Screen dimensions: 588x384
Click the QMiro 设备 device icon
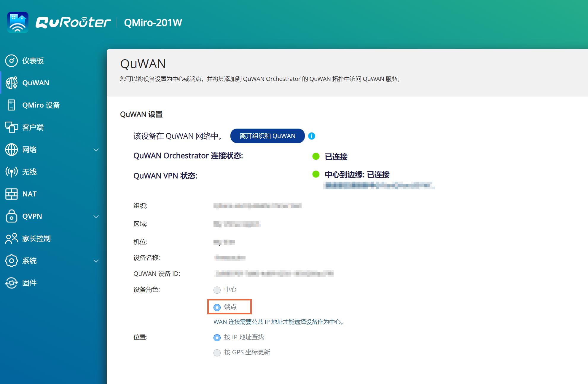point(11,105)
